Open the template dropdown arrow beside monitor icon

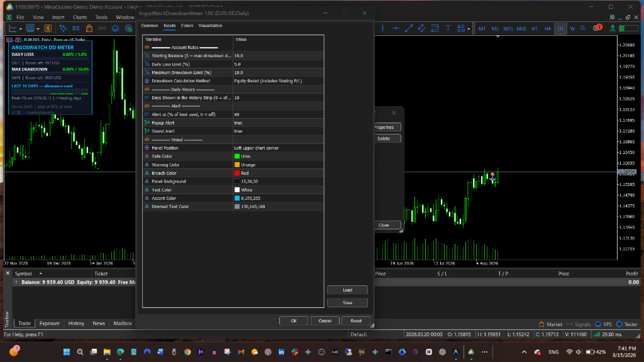click(x=38, y=29)
